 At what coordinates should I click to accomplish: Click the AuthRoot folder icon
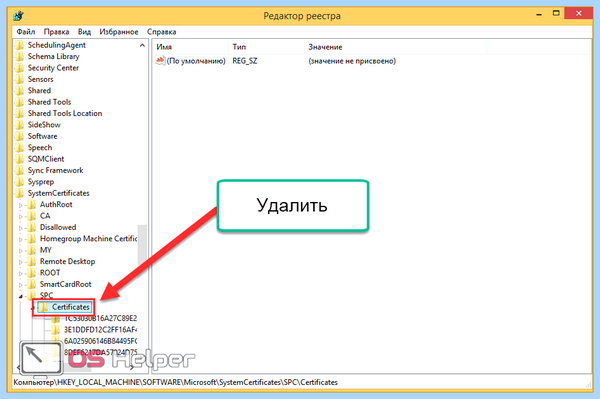(x=31, y=205)
